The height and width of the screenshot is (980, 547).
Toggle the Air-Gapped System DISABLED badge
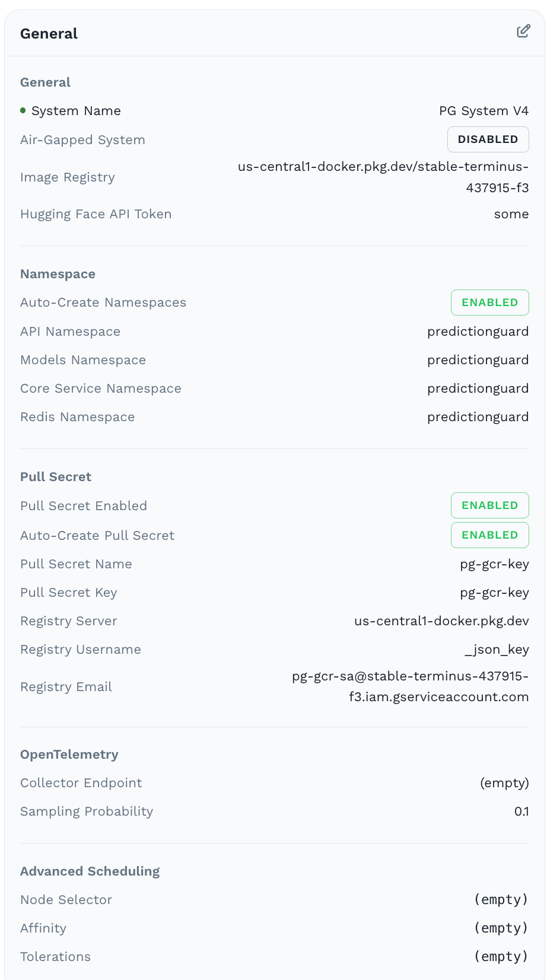[x=488, y=139]
